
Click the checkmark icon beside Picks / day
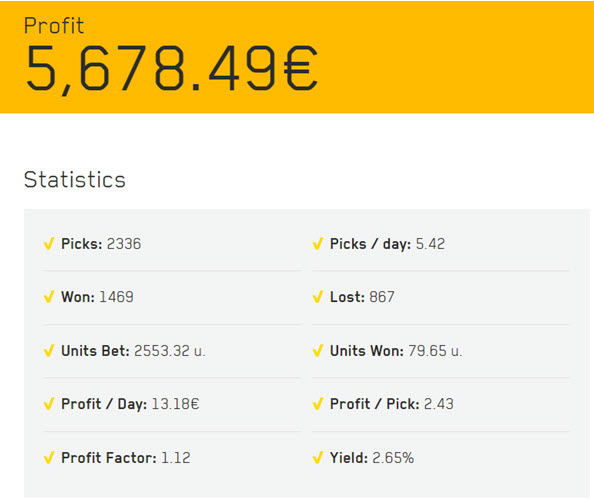[x=318, y=244]
